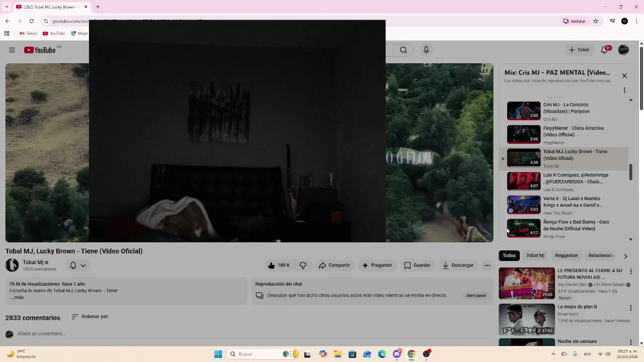Viewport: 644px width, 362px height.
Task: Open the YouTube hamburger guide menu
Action: tap(12, 50)
